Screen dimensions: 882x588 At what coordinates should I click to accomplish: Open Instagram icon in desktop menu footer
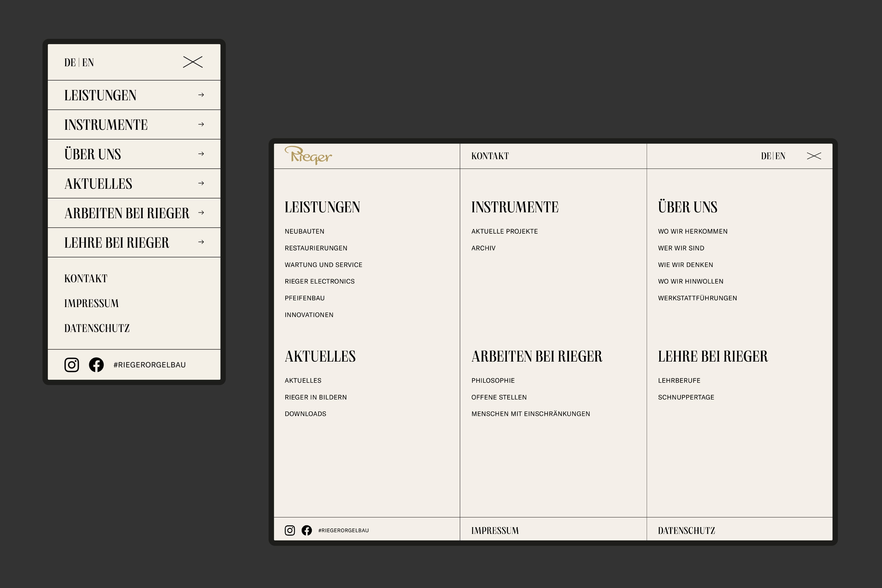point(290,530)
